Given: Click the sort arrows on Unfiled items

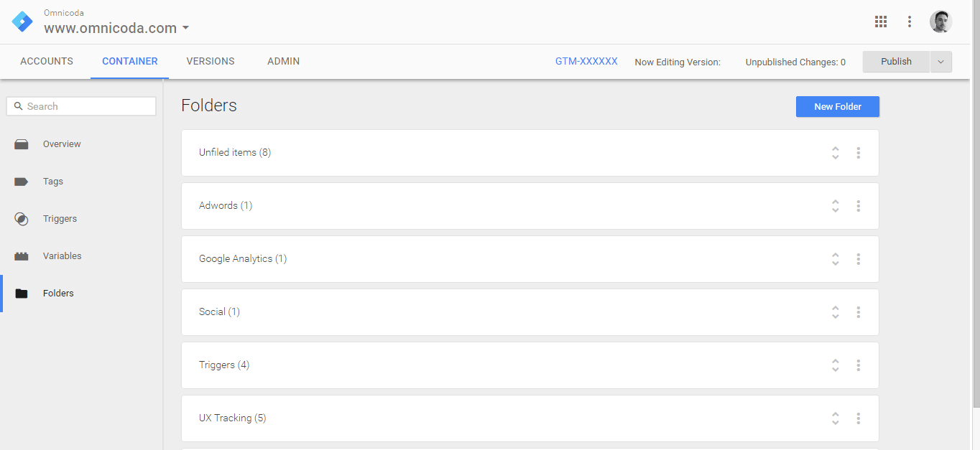Looking at the screenshot, I should 836,153.
